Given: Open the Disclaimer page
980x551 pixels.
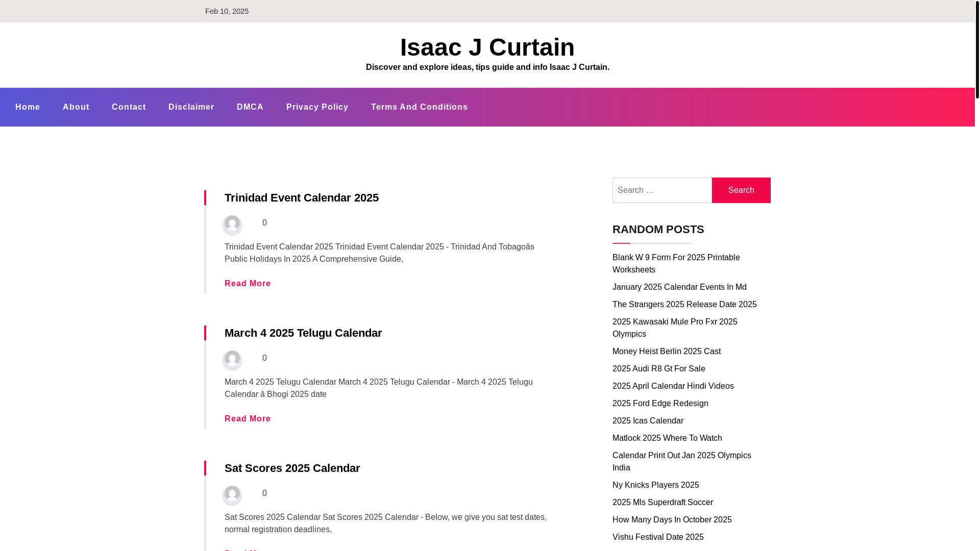Looking at the screenshot, I should (x=191, y=107).
